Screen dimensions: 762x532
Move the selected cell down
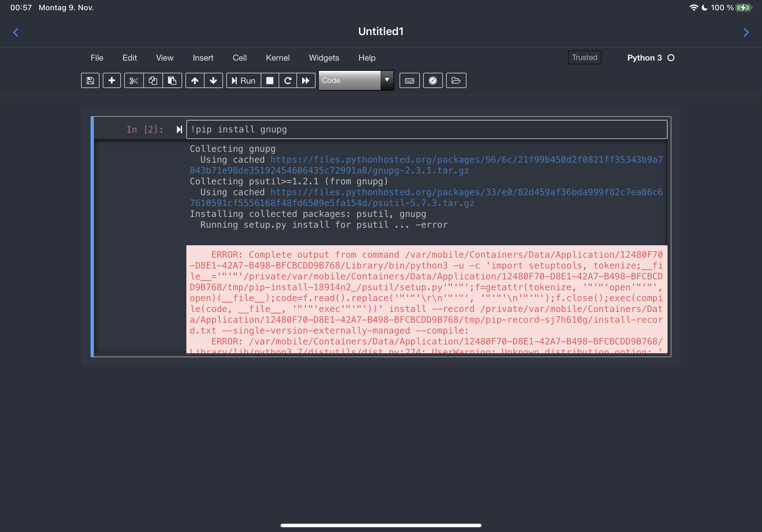(213, 80)
